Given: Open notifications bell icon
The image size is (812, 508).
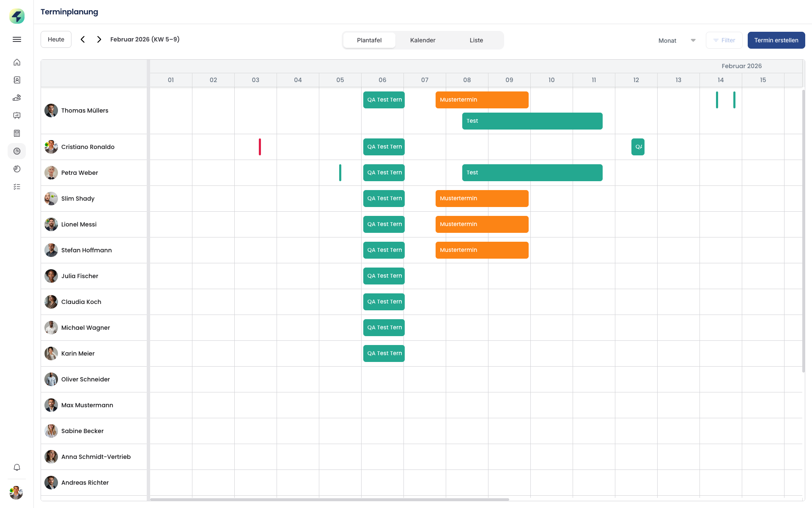Looking at the screenshot, I should 17,467.
